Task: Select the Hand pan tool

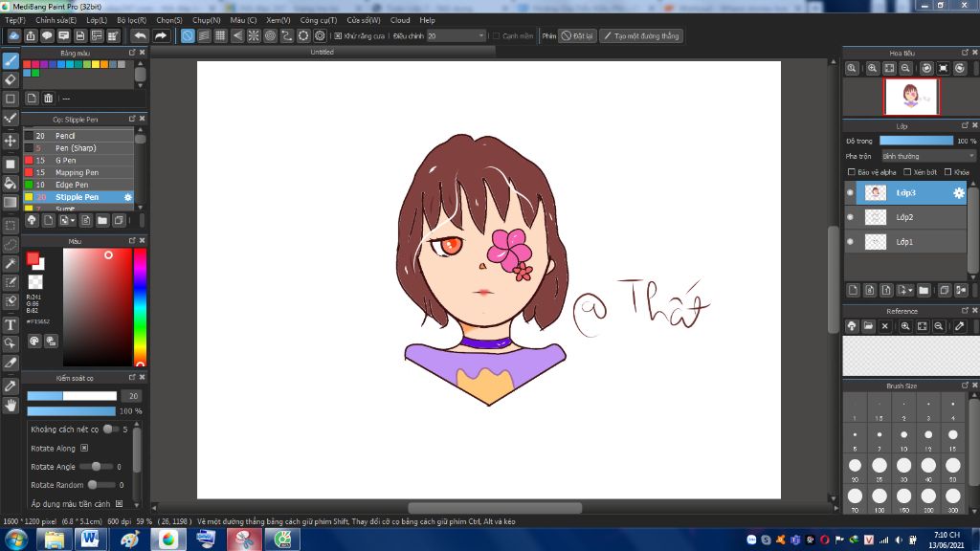Action: click(11, 406)
